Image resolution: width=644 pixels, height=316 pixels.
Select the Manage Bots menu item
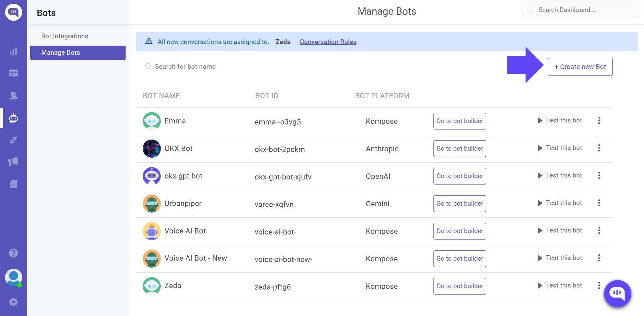click(60, 53)
